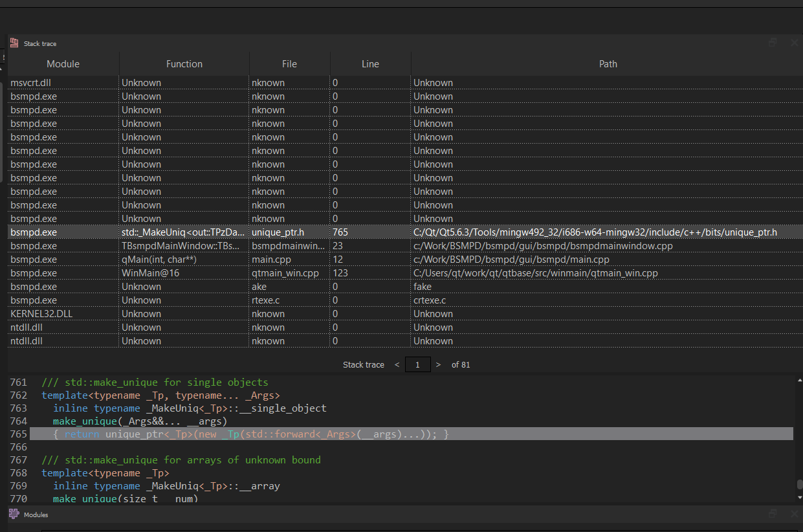This screenshot has width=803, height=532.
Task: Select the Modules panel title
Action: (x=36, y=514)
